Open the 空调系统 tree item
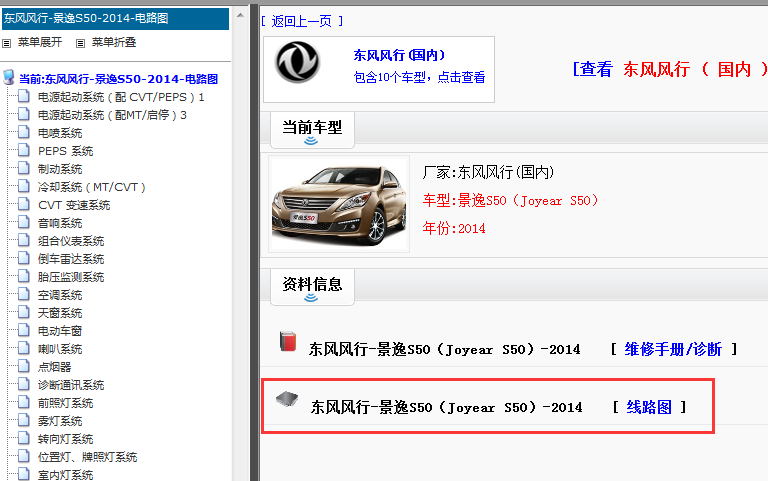 point(60,295)
